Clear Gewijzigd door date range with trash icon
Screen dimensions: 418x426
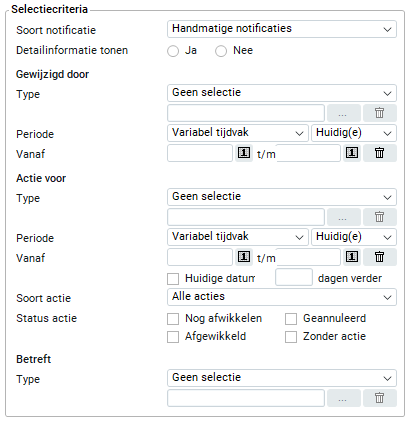380,153
